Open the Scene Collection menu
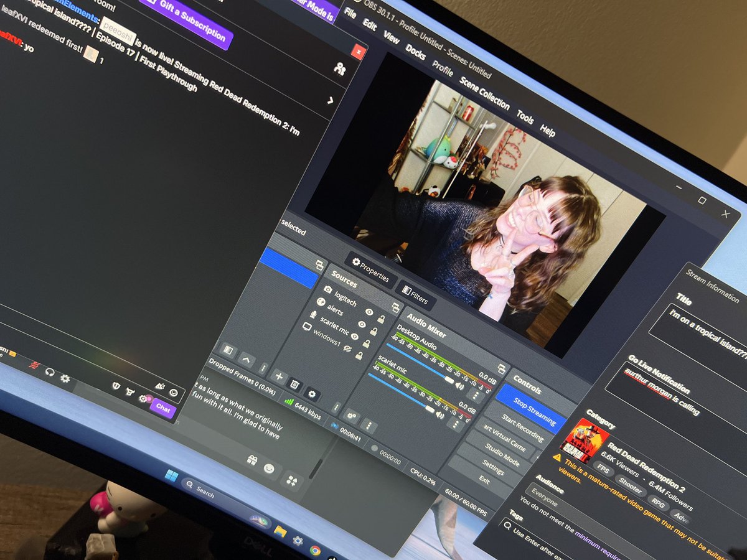Viewport: 747px width, 560px height. pos(485,93)
